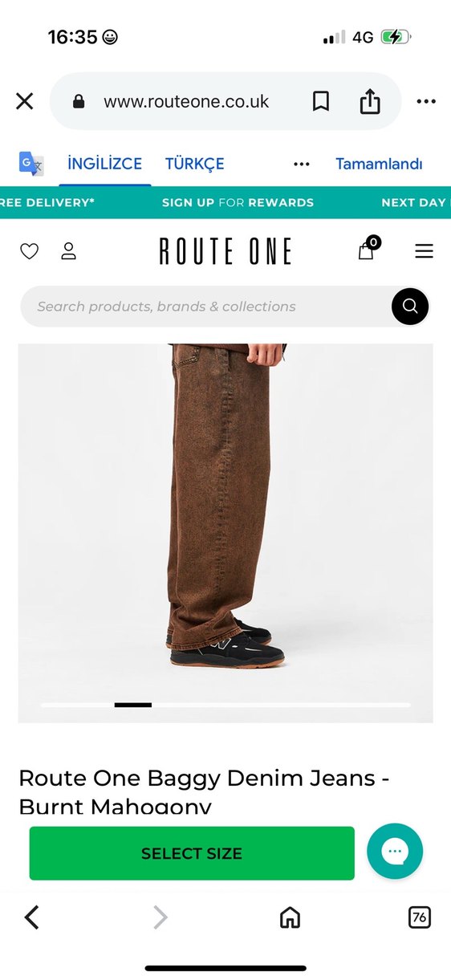The height and width of the screenshot is (980, 451).
Task: Expand the hamburger site menu
Action: [x=424, y=251]
